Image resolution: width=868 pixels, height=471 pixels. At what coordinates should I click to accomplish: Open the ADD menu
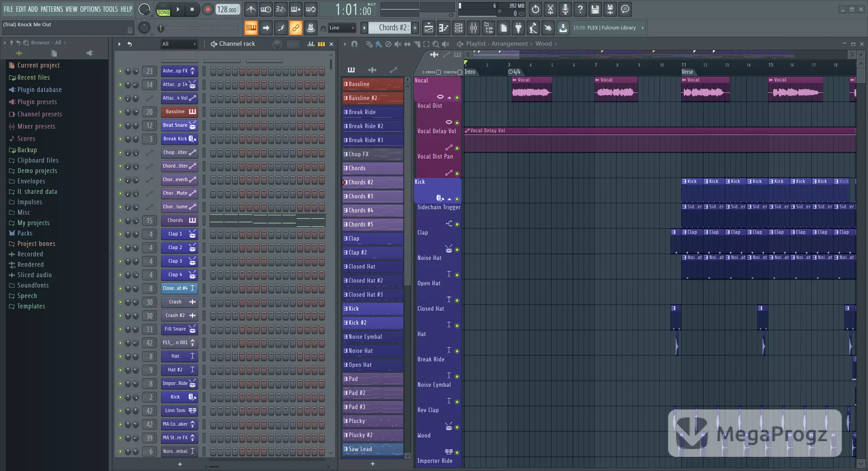pyautogui.click(x=33, y=9)
